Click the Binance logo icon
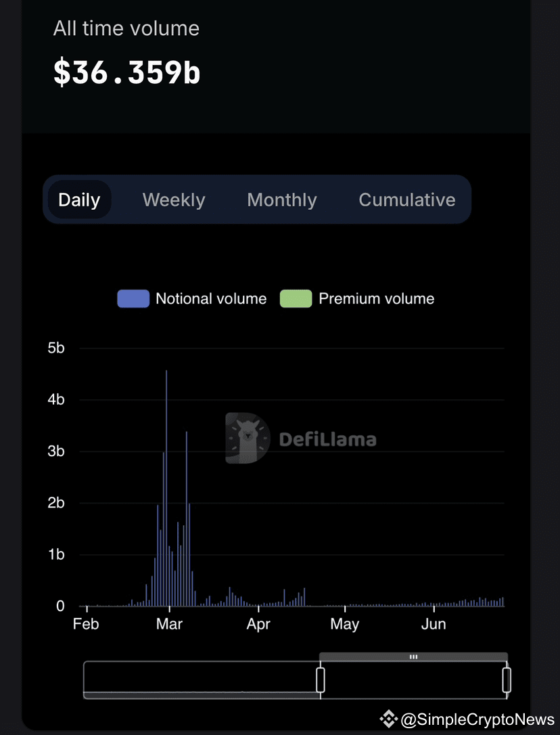 pos(388,719)
